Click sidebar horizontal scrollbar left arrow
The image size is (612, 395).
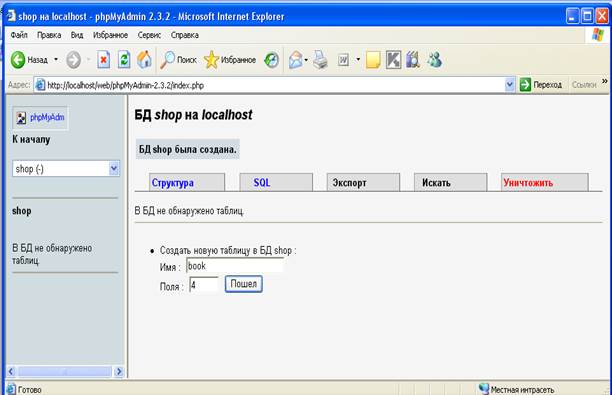coord(11,371)
